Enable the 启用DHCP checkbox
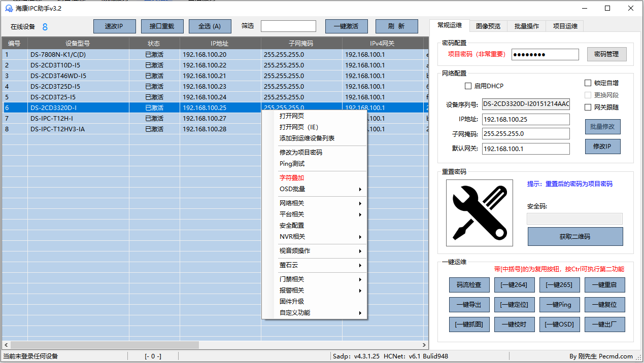This screenshot has height=363, width=644. click(x=468, y=86)
